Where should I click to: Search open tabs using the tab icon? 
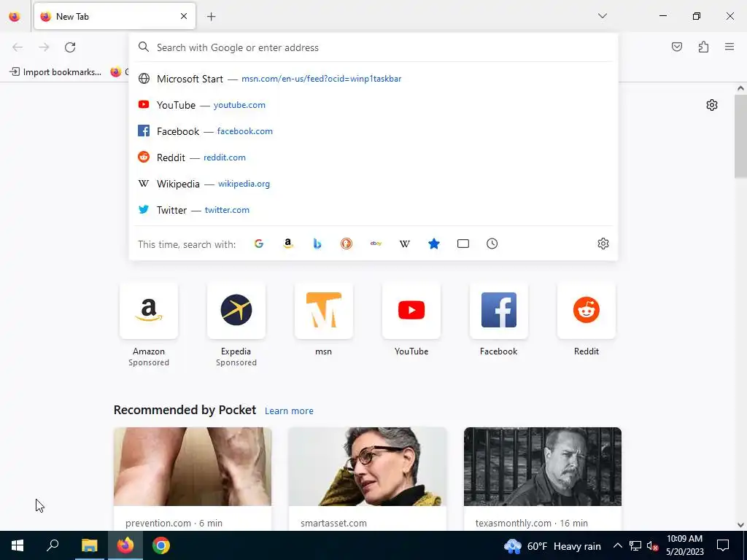click(463, 244)
